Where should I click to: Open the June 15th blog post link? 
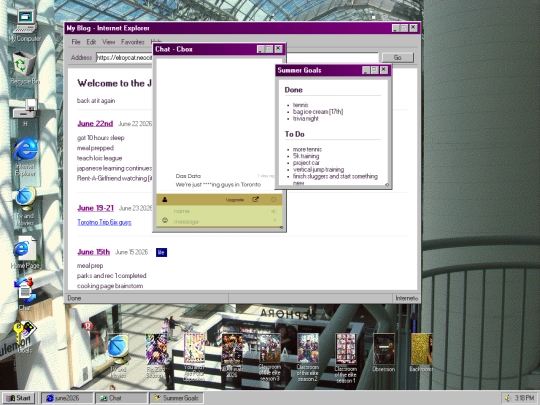tap(94, 252)
